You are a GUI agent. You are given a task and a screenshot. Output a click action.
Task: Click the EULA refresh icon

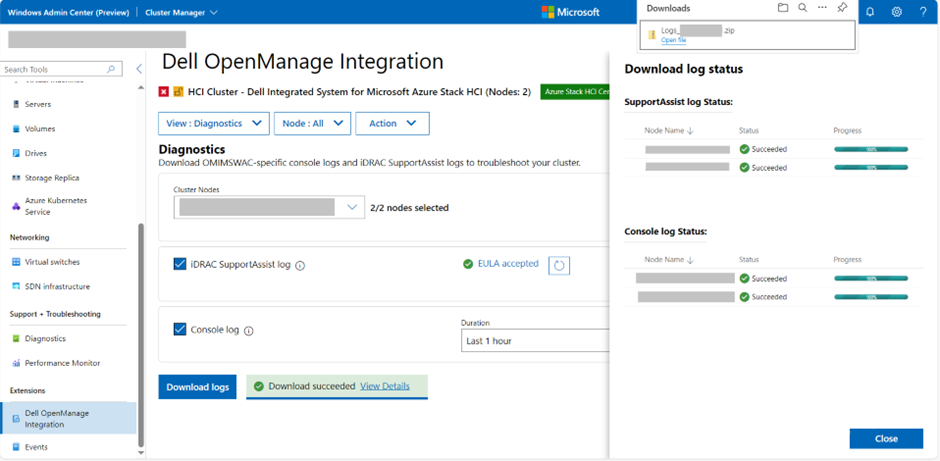click(559, 265)
